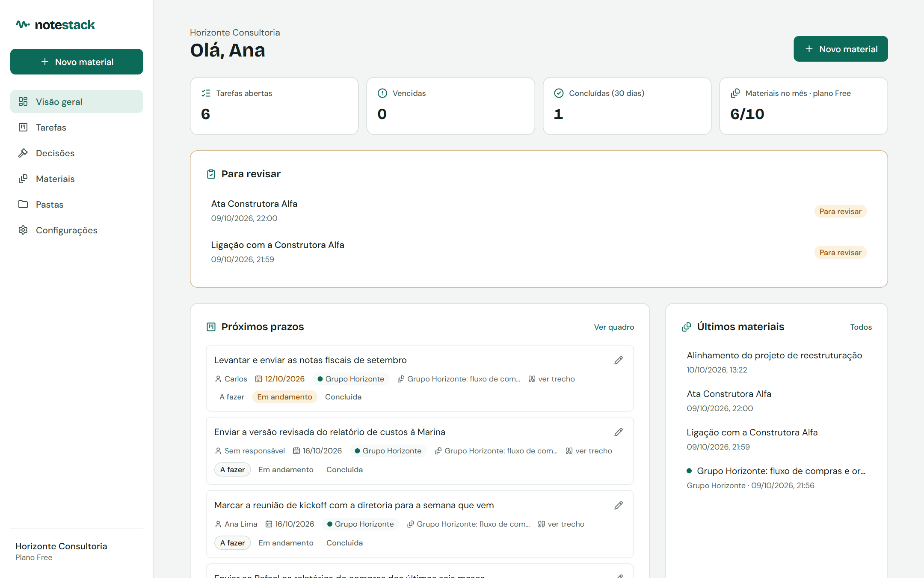
Task: Click Horizonte Consultoria Plano Free footer
Action: (61, 551)
